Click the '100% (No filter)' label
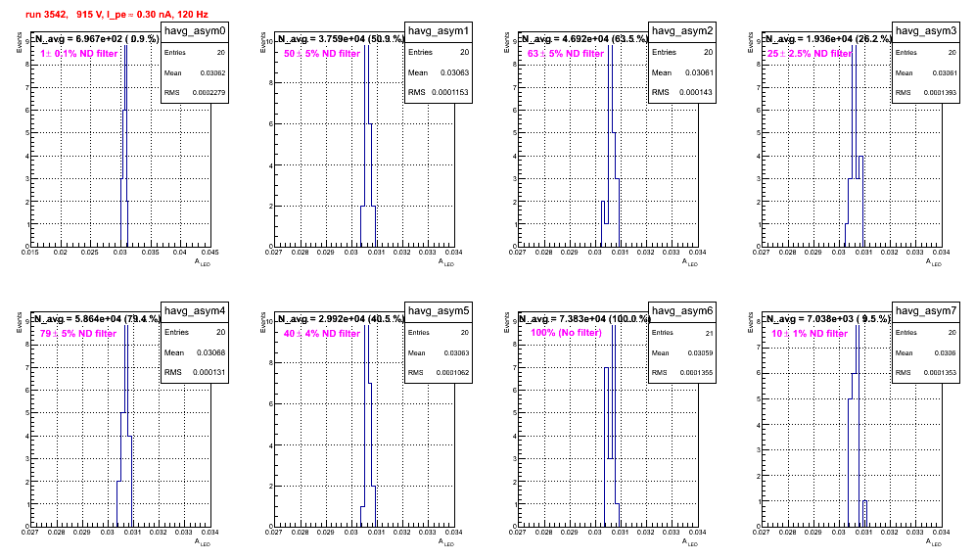 point(566,333)
